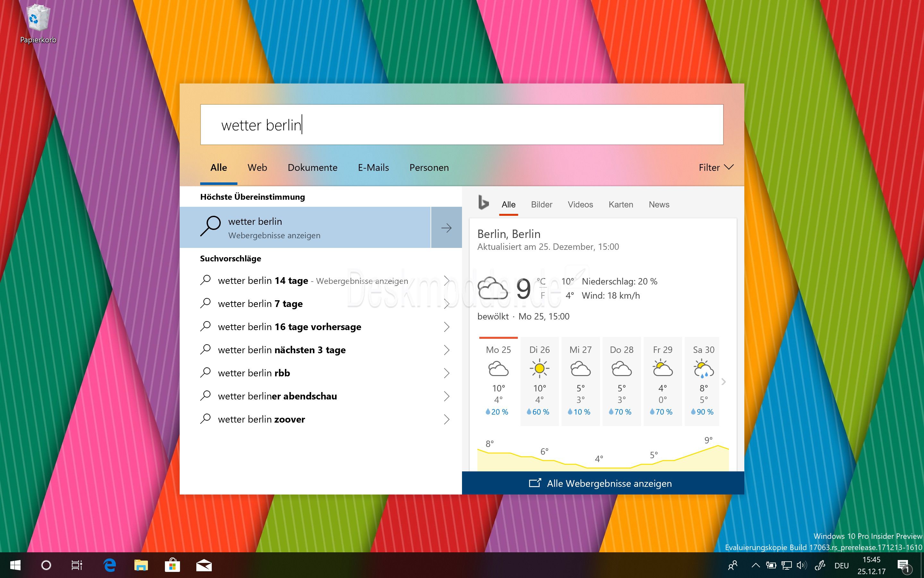Screen dimensions: 924x578
Task: Click the Bing logo in preview pane
Action: (x=483, y=203)
